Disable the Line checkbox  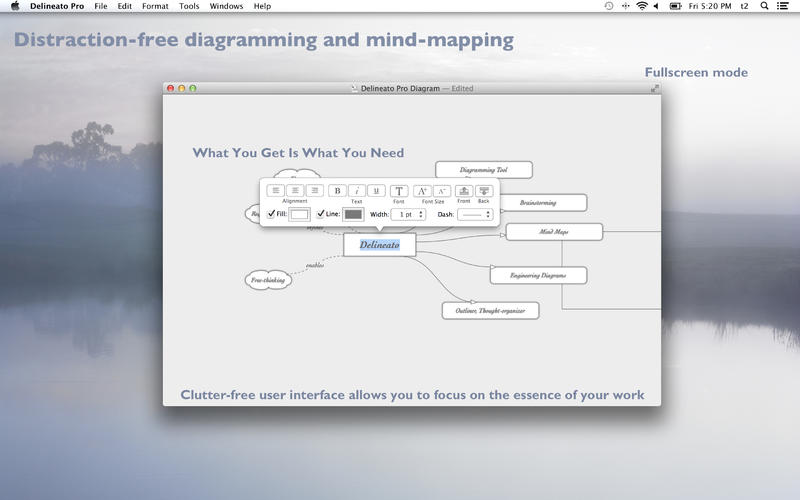[320, 214]
